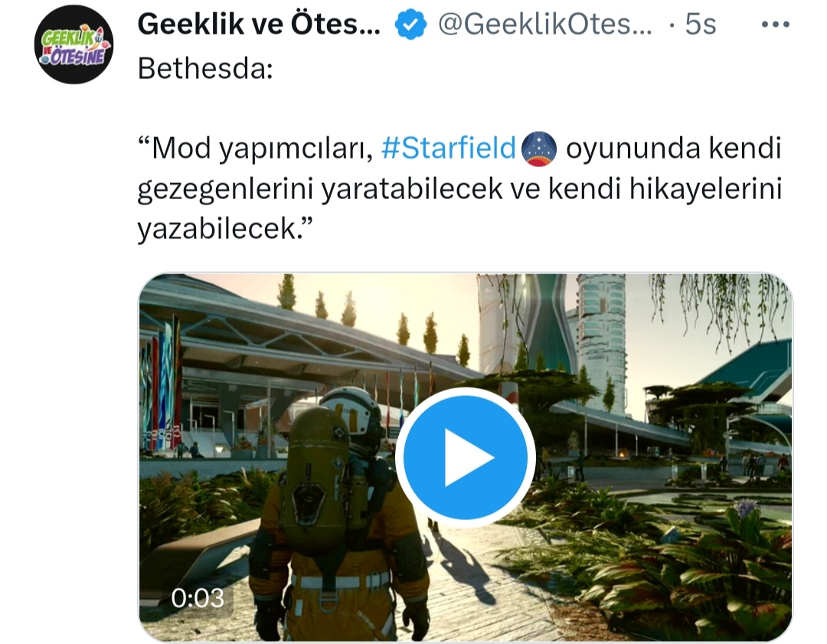Screen dimensions: 827x644
Task: Click the astronaut's white helmet in the video
Action: (351, 412)
